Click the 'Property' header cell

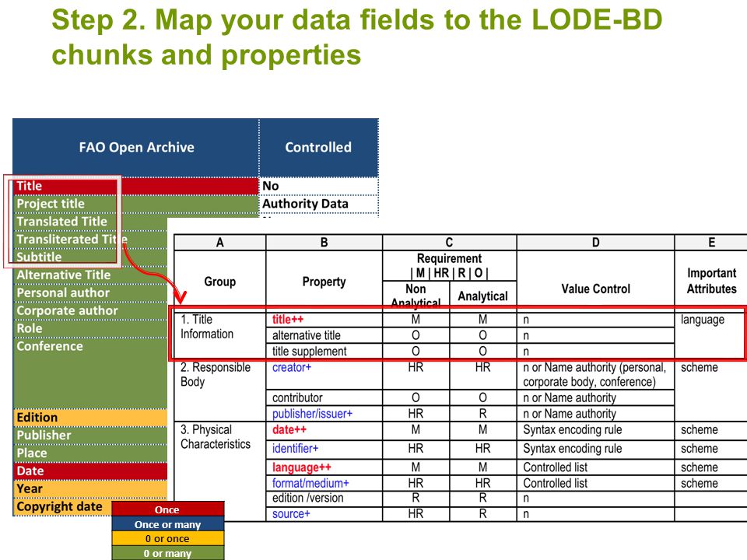pos(324,282)
